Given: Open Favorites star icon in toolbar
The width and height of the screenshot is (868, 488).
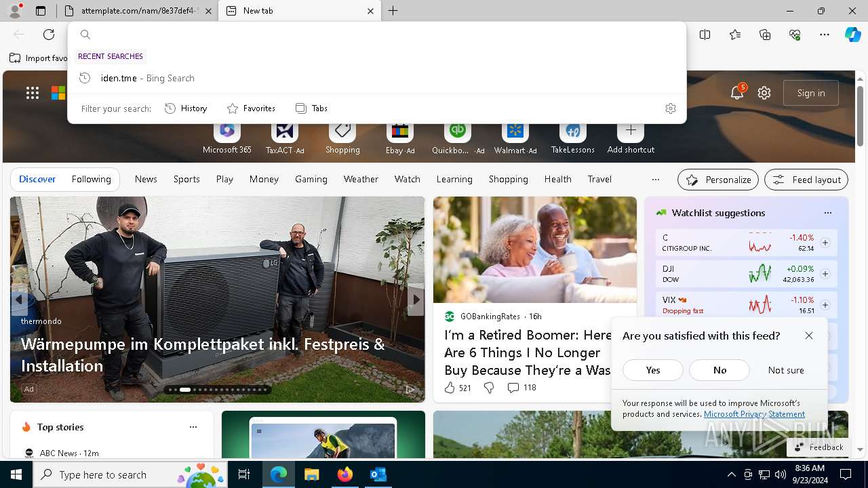Looking at the screenshot, I should [x=735, y=35].
